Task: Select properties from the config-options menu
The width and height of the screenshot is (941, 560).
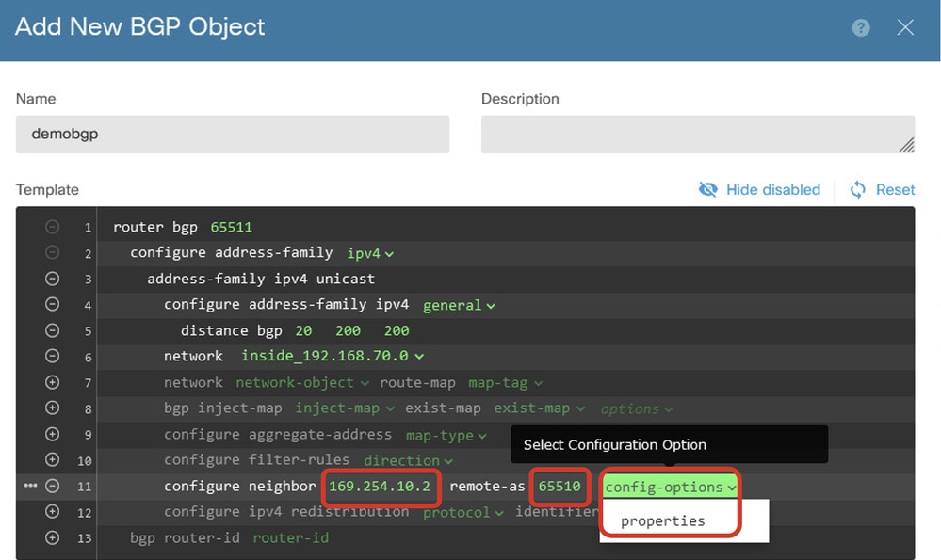Action: click(x=662, y=521)
